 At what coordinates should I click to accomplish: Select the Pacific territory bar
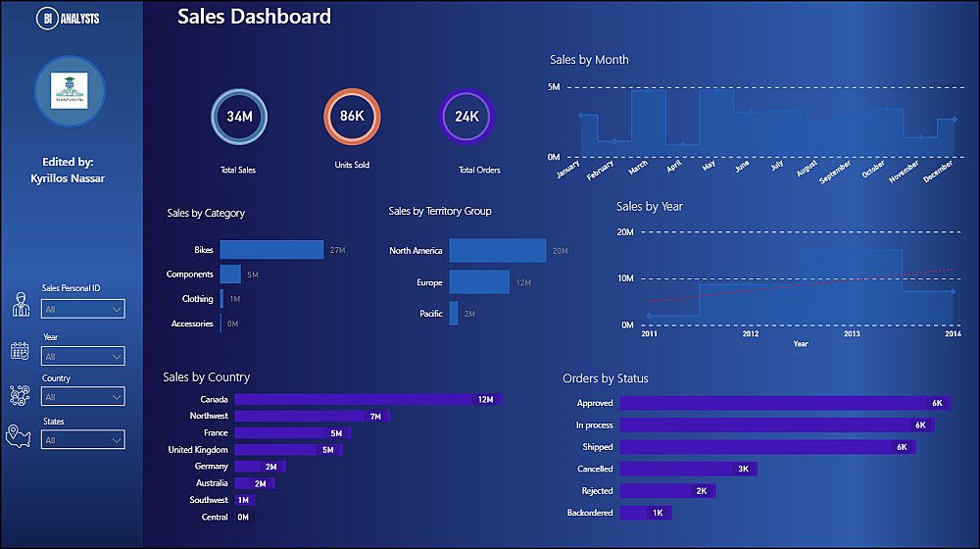[x=454, y=314]
